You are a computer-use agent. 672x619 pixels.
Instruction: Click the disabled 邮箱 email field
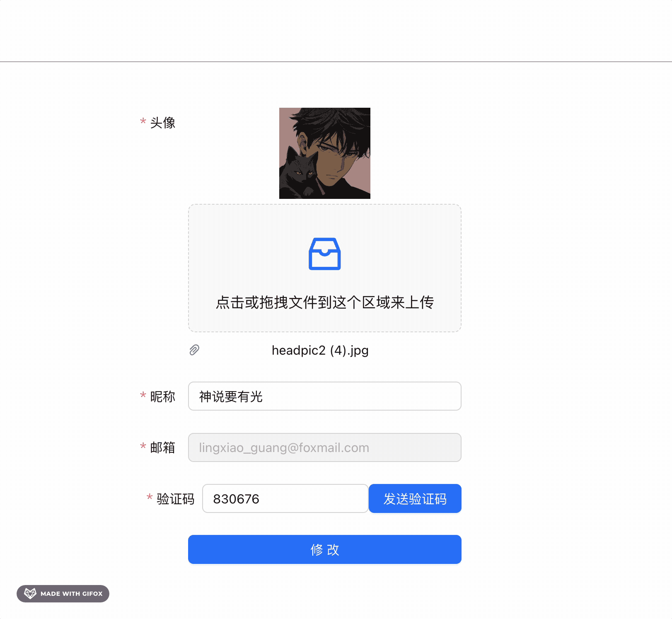pyautogui.click(x=324, y=447)
